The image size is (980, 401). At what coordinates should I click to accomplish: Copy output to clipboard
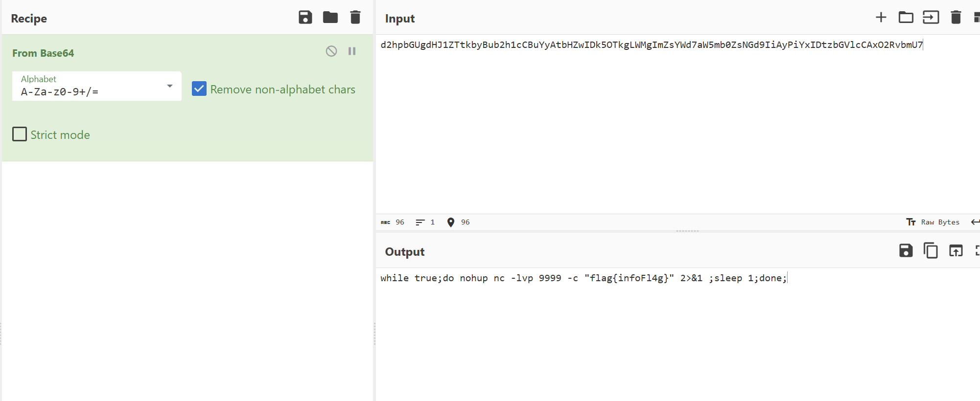(x=931, y=251)
